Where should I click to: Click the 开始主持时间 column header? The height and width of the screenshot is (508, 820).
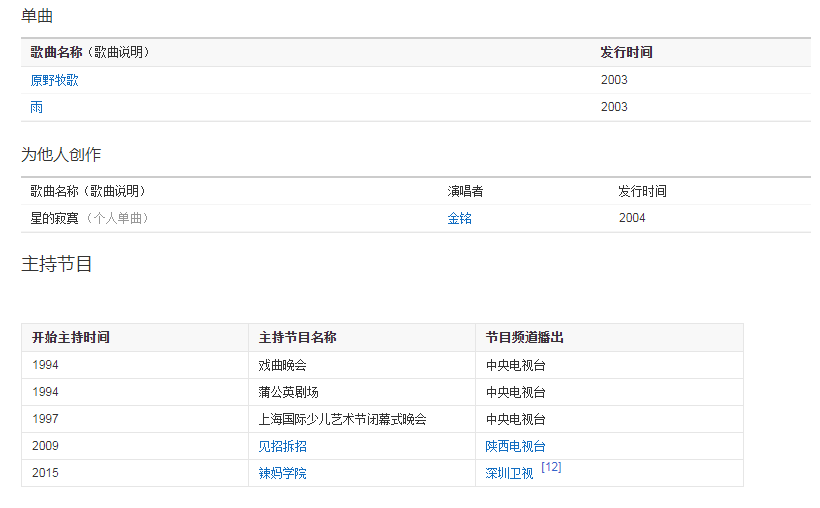click(x=71, y=338)
